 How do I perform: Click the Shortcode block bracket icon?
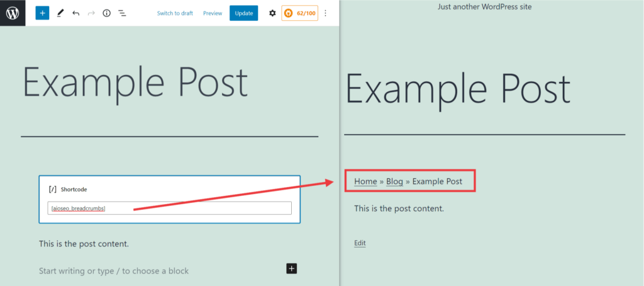52,189
